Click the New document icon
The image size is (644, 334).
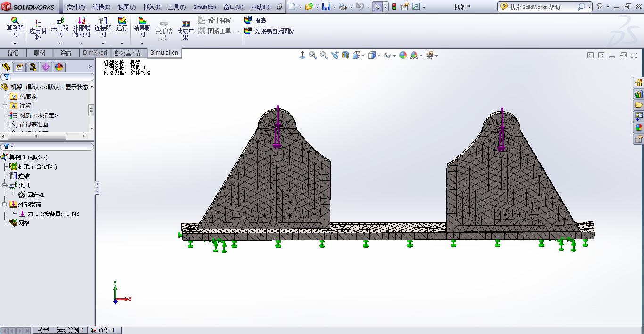tap(292, 7)
